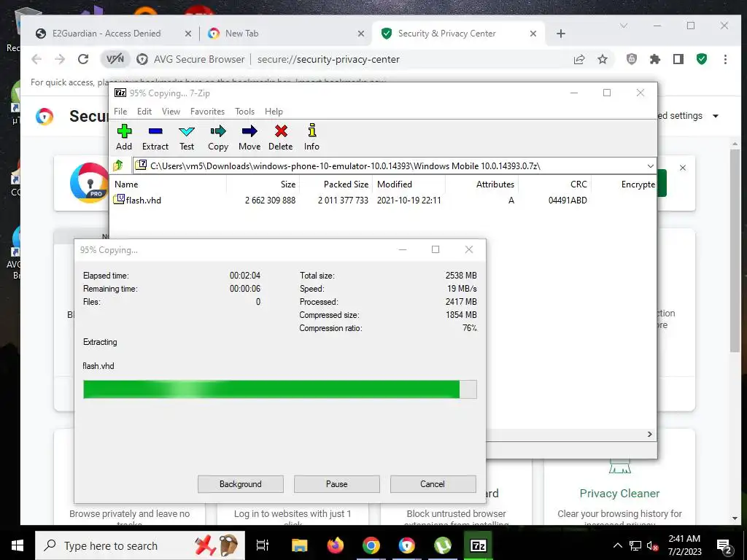The width and height of the screenshot is (747, 560).
Task: Click the Windows taskbar search box
Action: point(140,545)
